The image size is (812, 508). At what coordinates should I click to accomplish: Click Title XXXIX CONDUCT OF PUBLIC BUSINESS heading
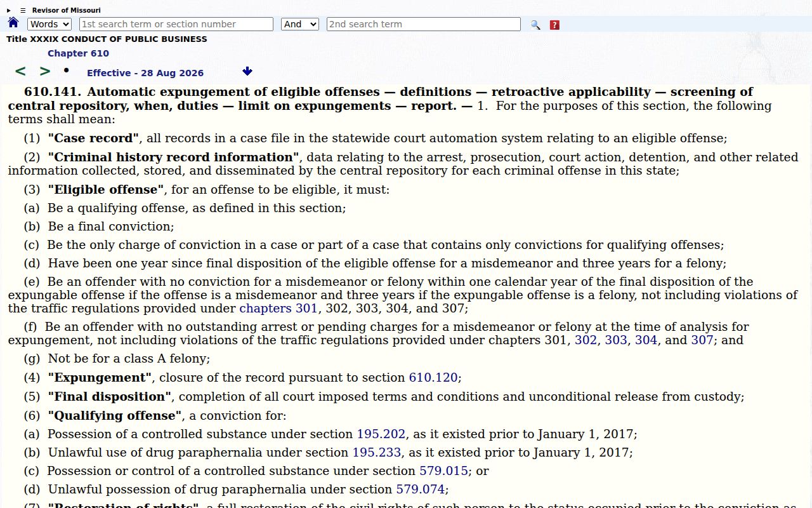107,39
